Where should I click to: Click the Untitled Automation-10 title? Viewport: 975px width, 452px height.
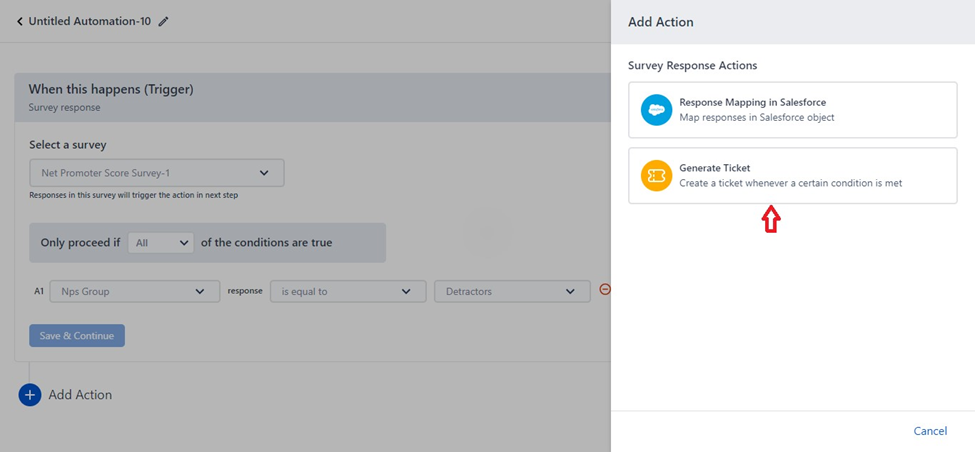90,21
